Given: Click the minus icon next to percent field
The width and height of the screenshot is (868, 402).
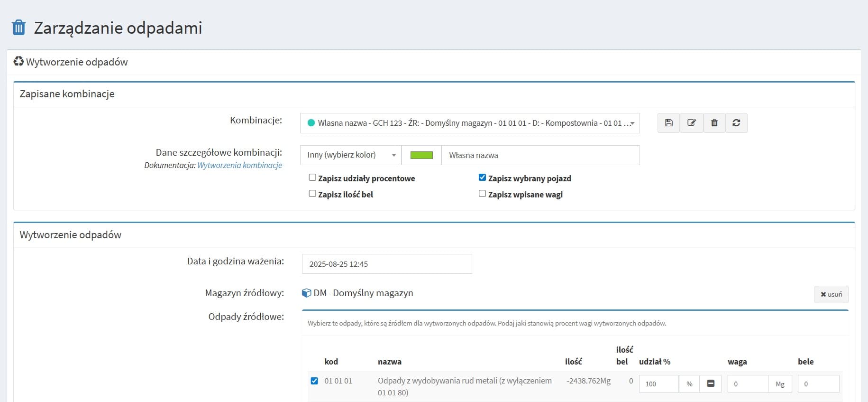Looking at the screenshot, I should (x=710, y=384).
